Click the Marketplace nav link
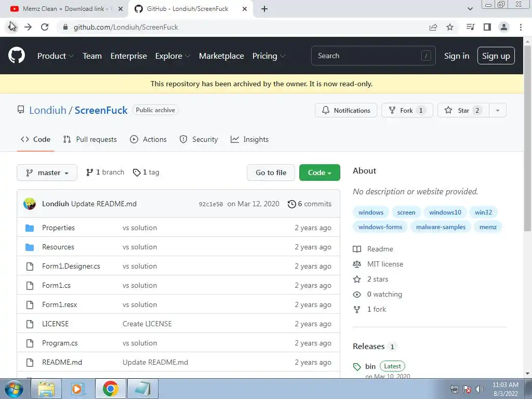The height and width of the screenshot is (399, 532). 221,56
